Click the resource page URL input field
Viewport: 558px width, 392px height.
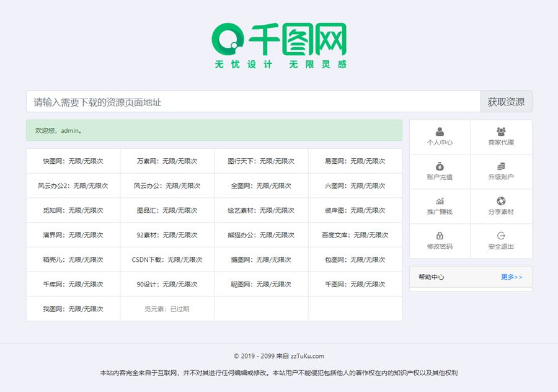pos(253,102)
